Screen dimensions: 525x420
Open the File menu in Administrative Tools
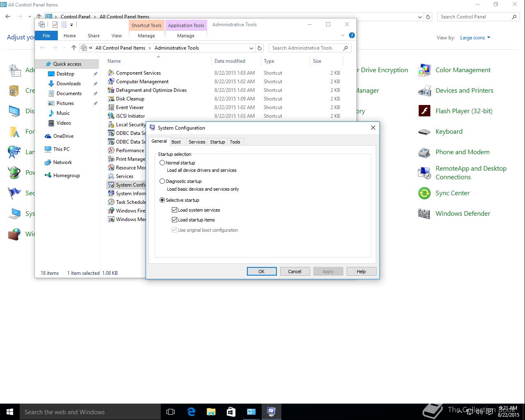point(46,36)
